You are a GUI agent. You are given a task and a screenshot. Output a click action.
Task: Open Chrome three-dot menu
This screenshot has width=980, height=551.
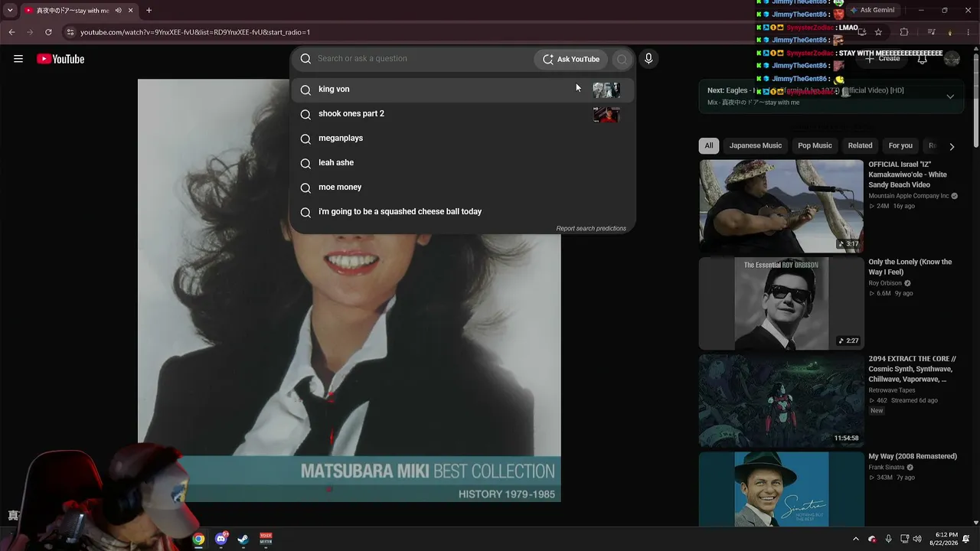tap(969, 32)
